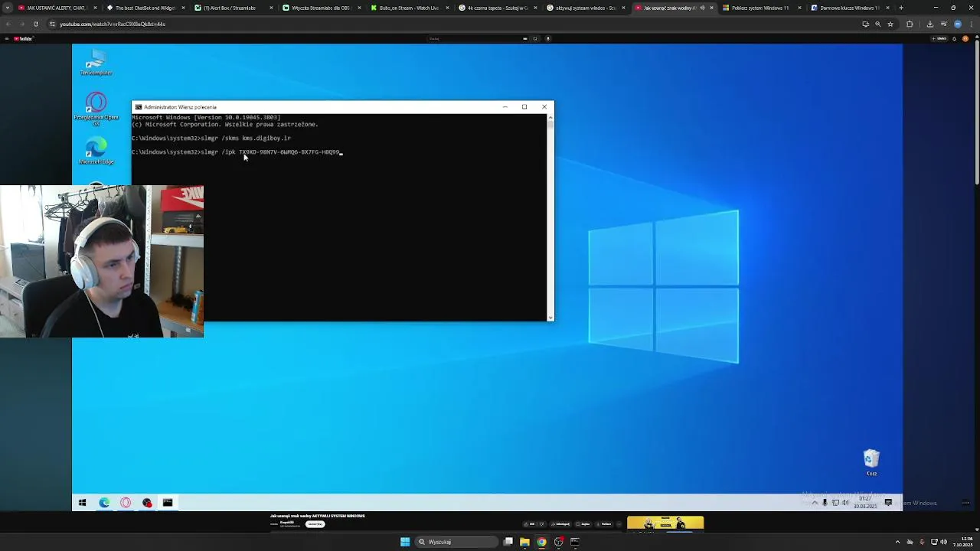Image resolution: width=980 pixels, height=551 pixels.
Task: Click the Zapisz save button below the video
Action: pos(586,524)
